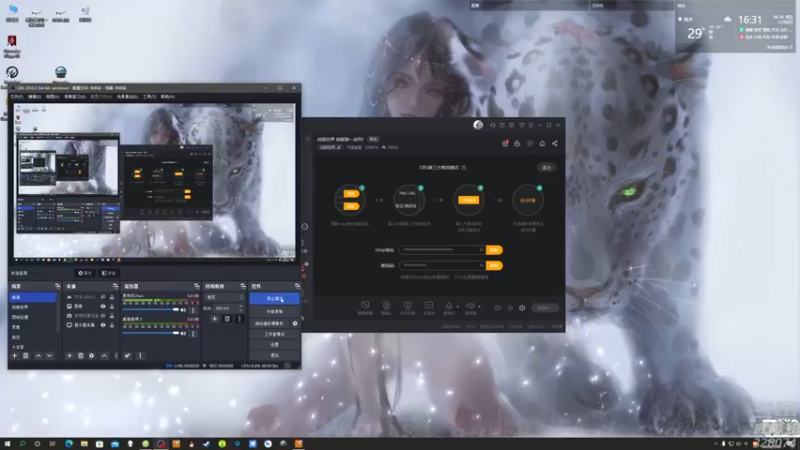The height and width of the screenshot is (450, 800).
Task: Toggle lock on Display Capture source
Action: pos(112,324)
